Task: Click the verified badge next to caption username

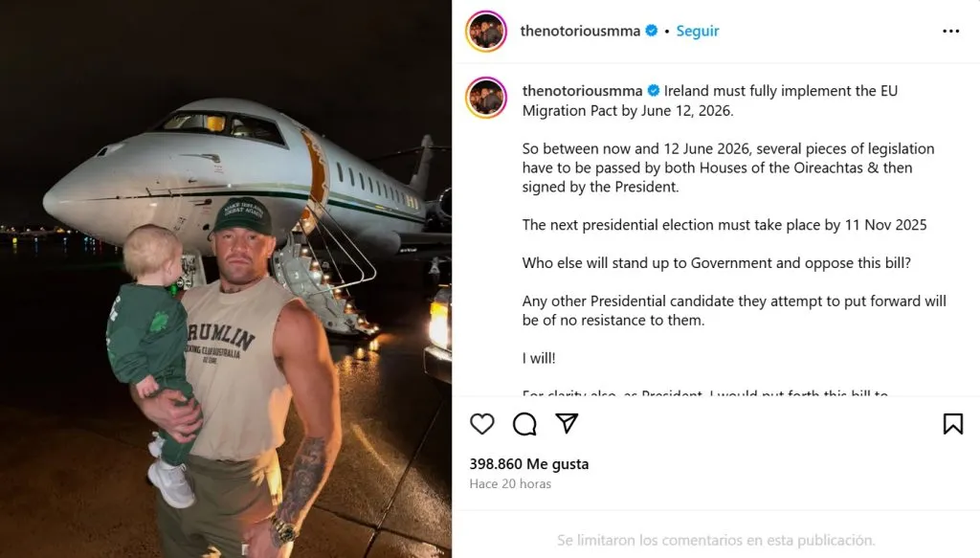Action: (654, 91)
